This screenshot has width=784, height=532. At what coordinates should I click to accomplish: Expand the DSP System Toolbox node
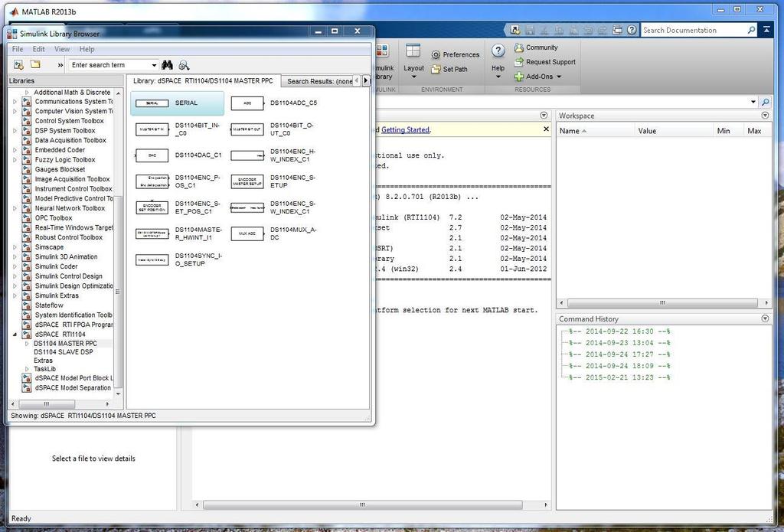point(15,130)
